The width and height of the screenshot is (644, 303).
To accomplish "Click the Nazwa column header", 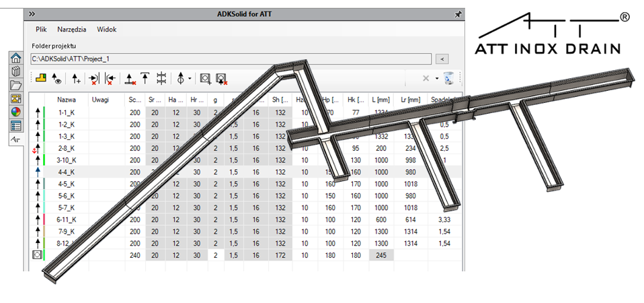I will coord(66,100).
